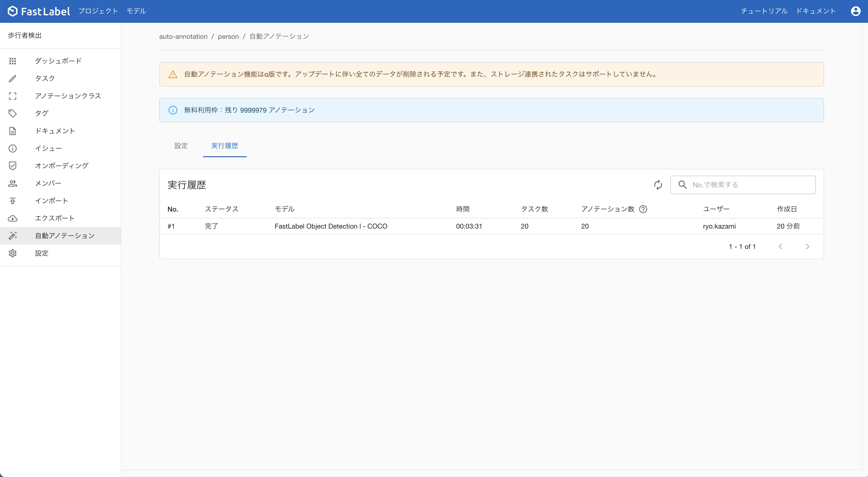Screen dimensions: 868x477
Task: Click the help icon next to アノテーション数
Action: [643, 209]
